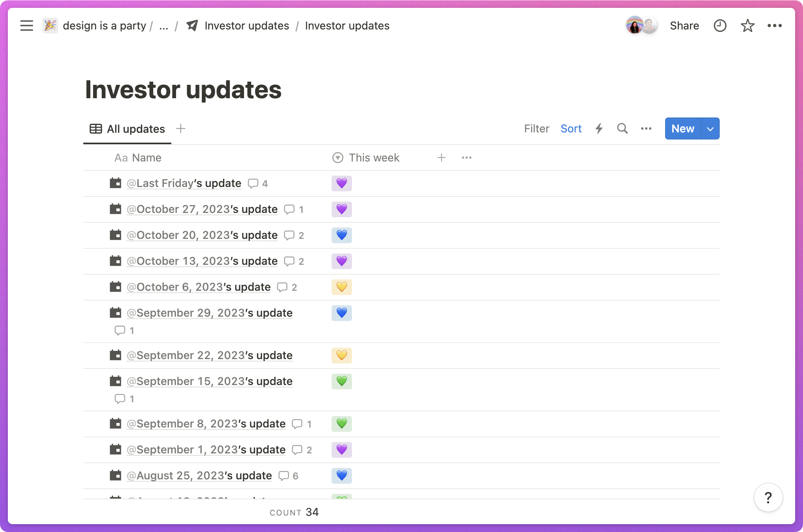Viewport: 803px width, 532px height.
Task: Click the Lightning bolt automation icon
Action: pyautogui.click(x=599, y=129)
